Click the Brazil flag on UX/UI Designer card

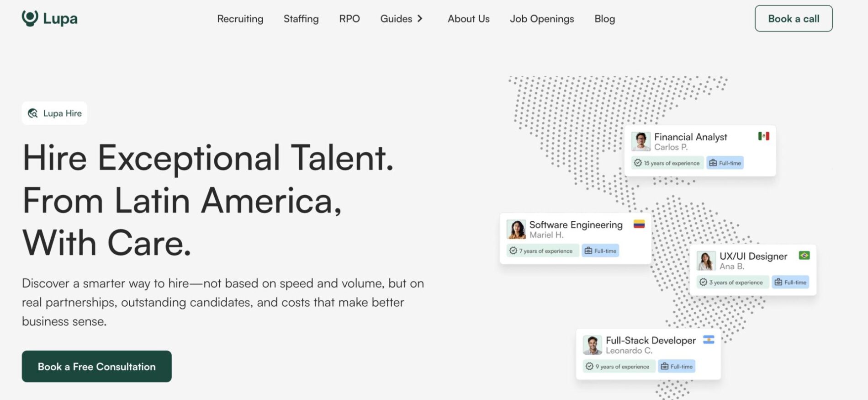804,256
